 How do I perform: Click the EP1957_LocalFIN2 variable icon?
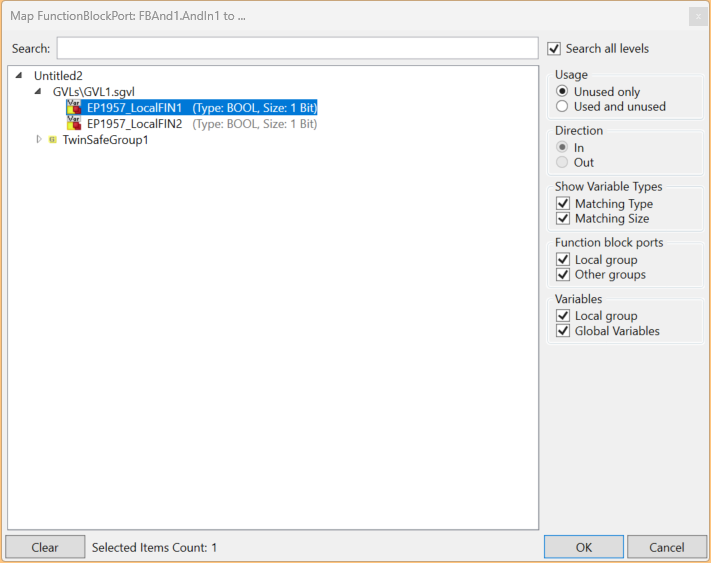click(x=73, y=123)
